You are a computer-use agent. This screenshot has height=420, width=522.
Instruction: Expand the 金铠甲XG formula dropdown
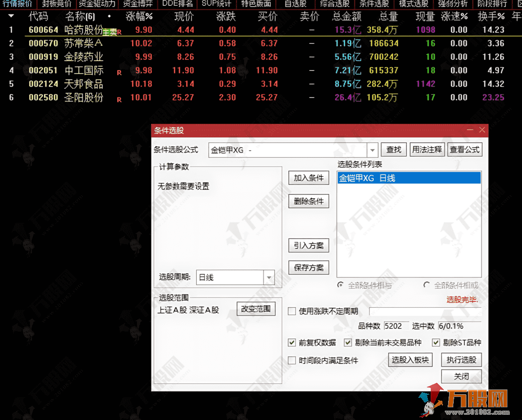pos(372,149)
